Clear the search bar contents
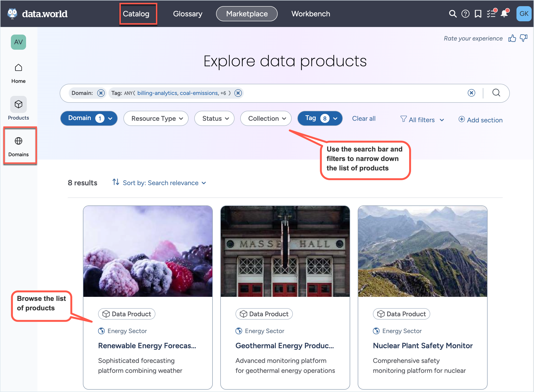Viewport: 534px width, 392px height. click(471, 93)
